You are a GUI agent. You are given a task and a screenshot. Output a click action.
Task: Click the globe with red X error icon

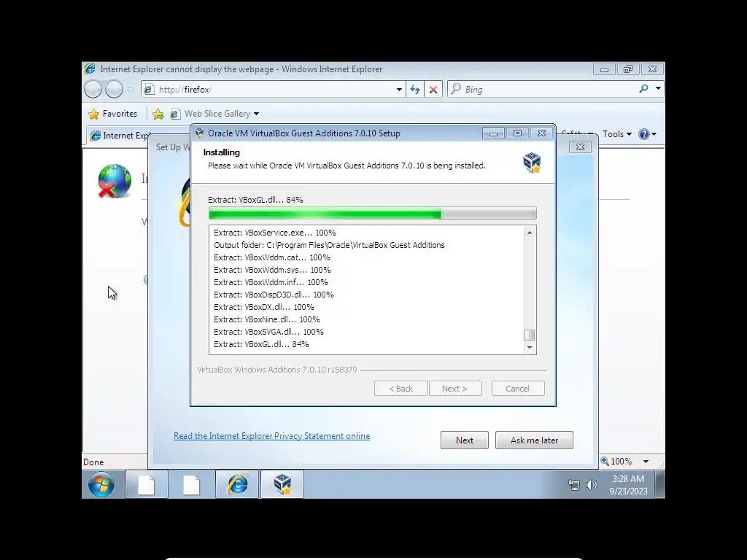(x=115, y=181)
